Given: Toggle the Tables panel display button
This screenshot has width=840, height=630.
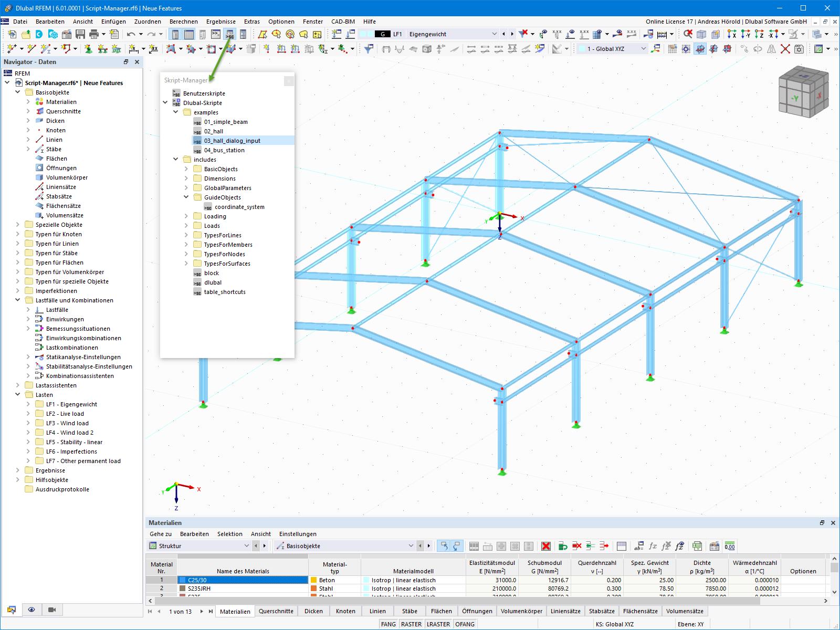Looking at the screenshot, I should click(189, 34).
